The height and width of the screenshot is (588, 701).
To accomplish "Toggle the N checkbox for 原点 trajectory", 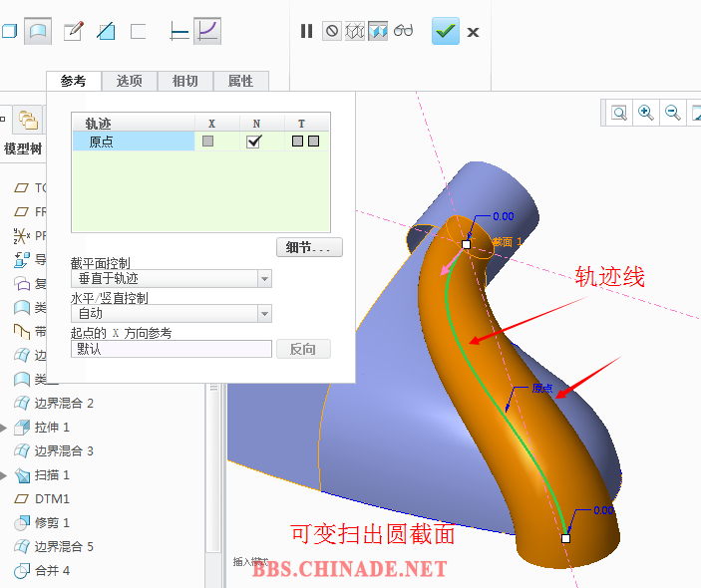I will (x=253, y=142).
